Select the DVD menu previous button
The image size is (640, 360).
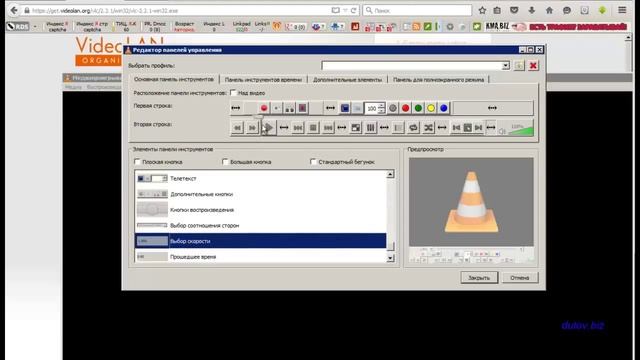click(456, 128)
